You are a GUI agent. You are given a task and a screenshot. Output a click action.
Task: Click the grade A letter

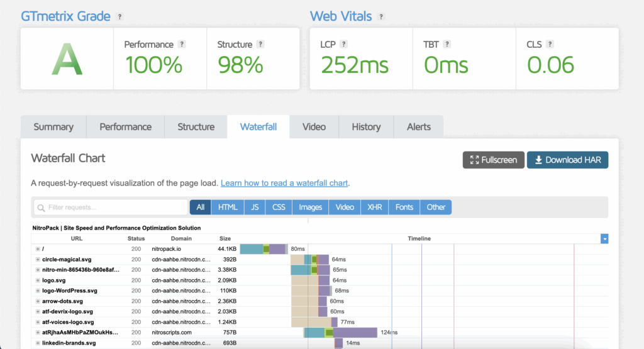tap(67, 60)
